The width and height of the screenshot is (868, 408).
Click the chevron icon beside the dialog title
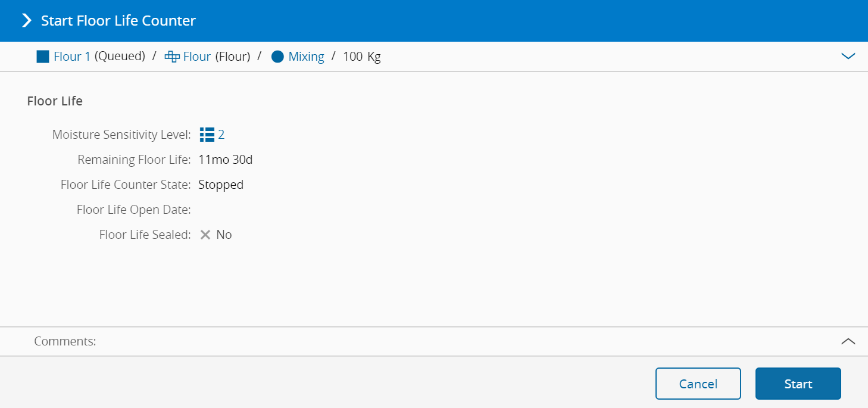click(26, 21)
